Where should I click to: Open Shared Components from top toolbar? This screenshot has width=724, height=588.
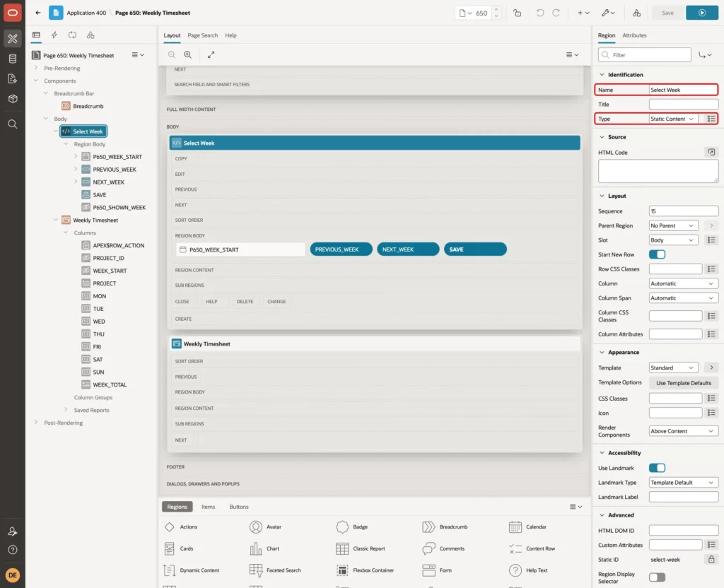click(636, 13)
